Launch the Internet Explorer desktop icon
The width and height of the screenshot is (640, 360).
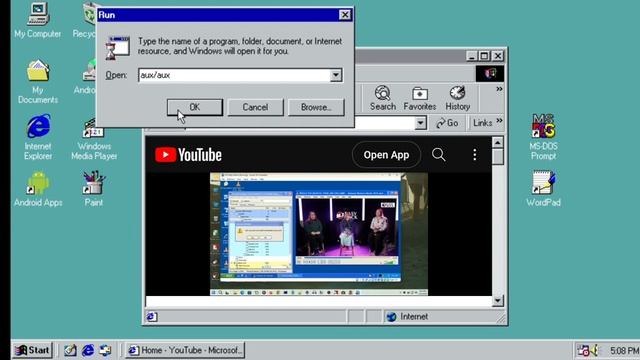tap(38, 137)
